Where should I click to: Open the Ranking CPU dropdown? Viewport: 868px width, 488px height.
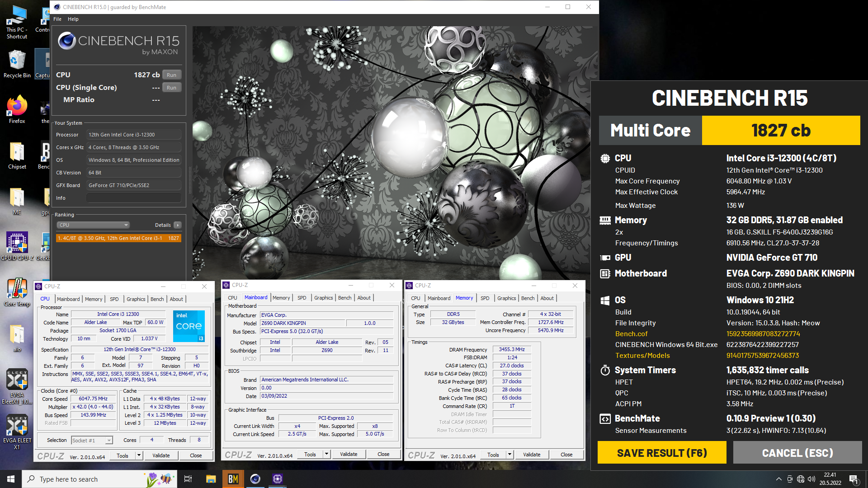point(94,225)
